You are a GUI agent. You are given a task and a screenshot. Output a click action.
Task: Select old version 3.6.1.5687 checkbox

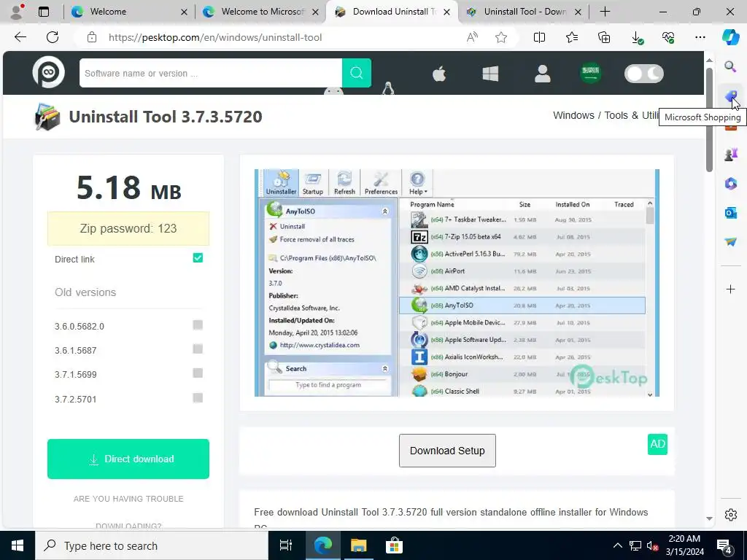click(x=198, y=349)
